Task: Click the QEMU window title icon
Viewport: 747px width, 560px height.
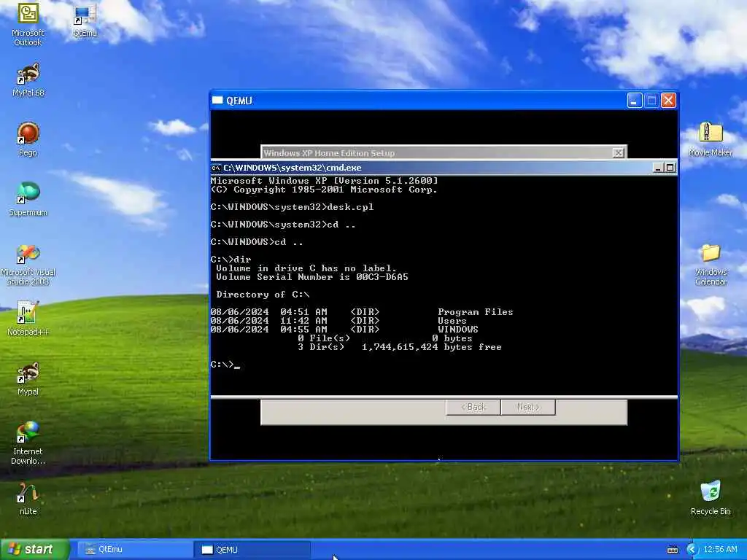Action: pyautogui.click(x=217, y=101)
